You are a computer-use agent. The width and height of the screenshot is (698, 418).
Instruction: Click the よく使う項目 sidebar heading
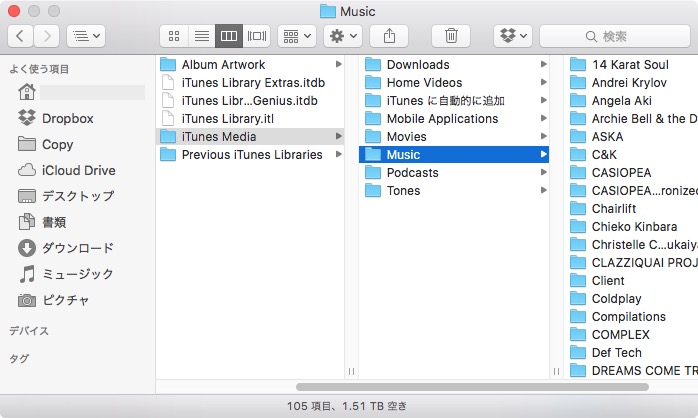[x=39, y=69]
